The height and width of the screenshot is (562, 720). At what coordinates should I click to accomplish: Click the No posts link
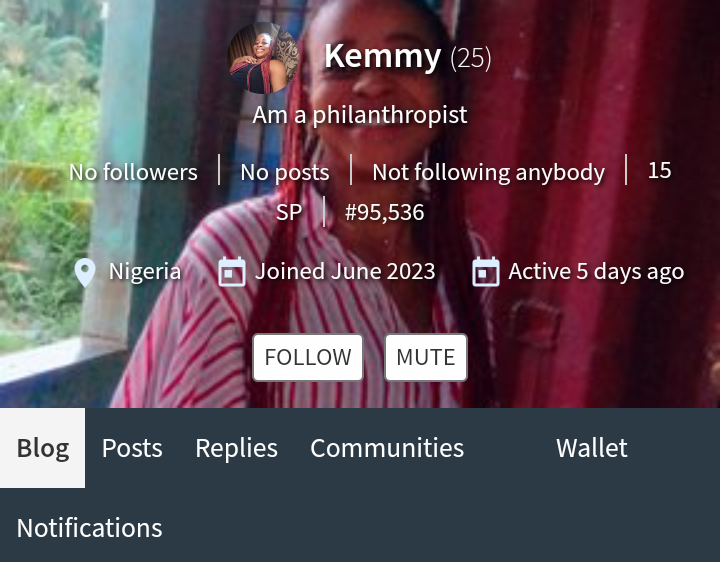click(285, 173)
